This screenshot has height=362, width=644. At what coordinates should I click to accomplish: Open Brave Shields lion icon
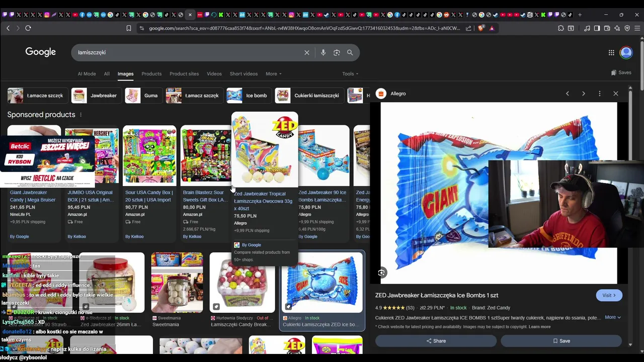(481, 28)
